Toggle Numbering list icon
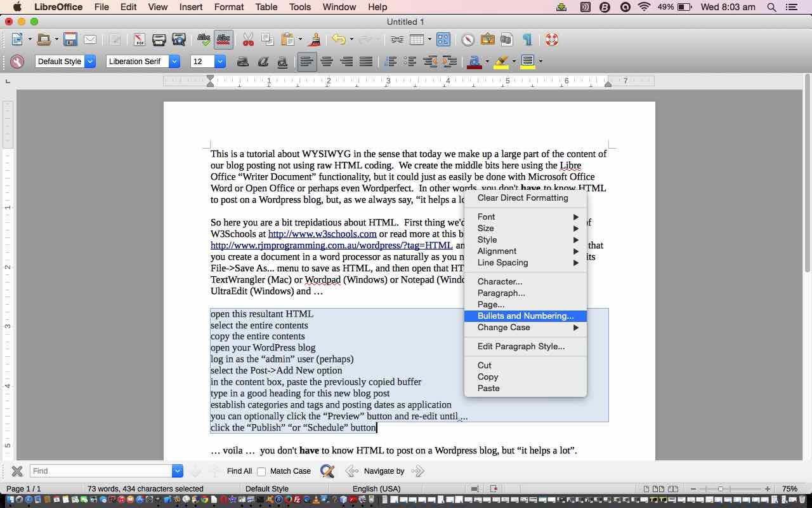 coord(391,62)
